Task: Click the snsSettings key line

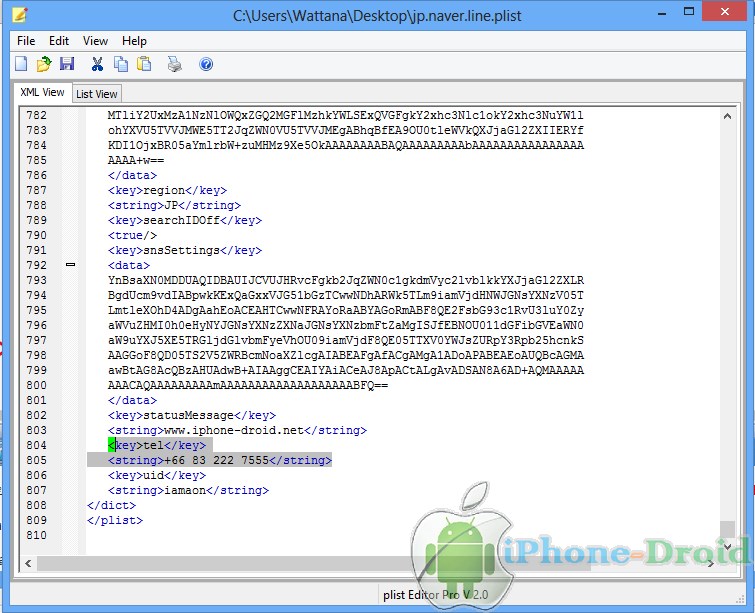Action: pyautogui.click(x=185, y=250)
